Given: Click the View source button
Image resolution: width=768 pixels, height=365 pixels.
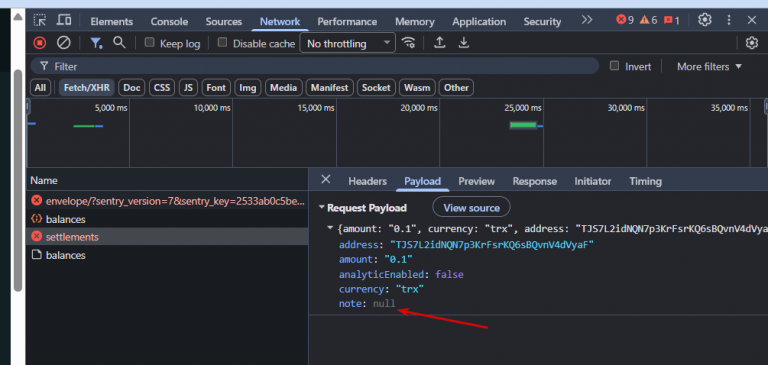Looking at the screenshot, I should click(471, 207).
